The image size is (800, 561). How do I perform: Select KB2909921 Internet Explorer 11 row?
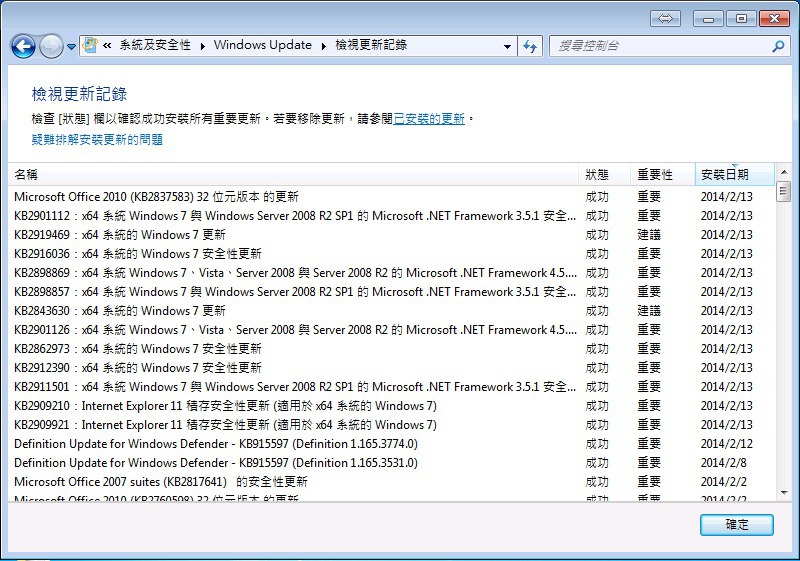391,425
